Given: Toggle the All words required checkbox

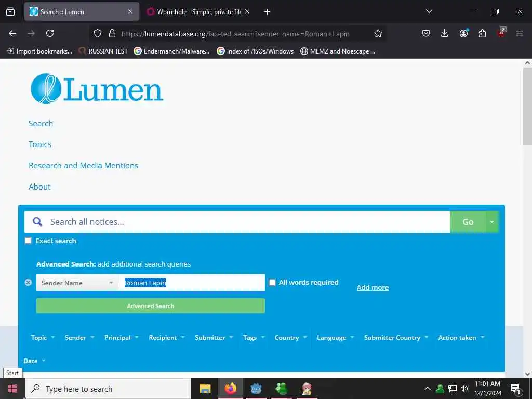Looking at the screenshot, I should coord(272,283).
